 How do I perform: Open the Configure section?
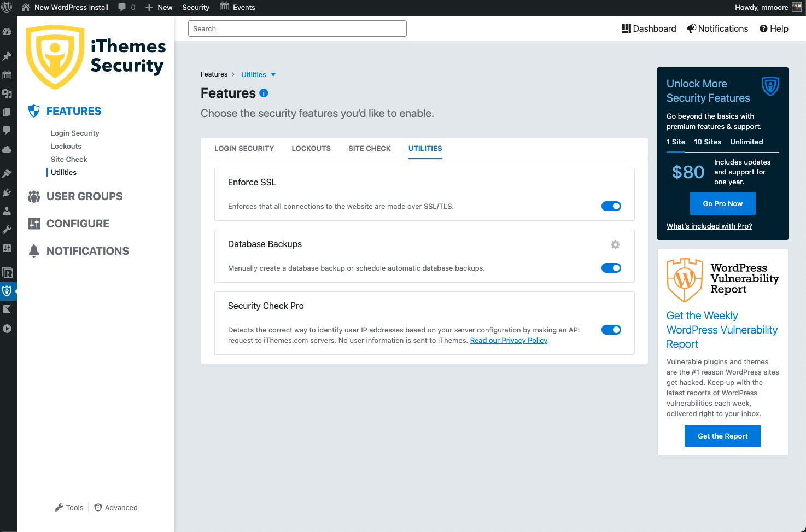69,224
